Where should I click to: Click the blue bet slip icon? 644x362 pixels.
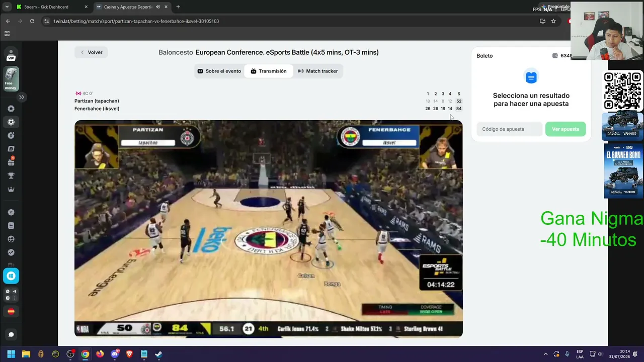click(531, 77)
